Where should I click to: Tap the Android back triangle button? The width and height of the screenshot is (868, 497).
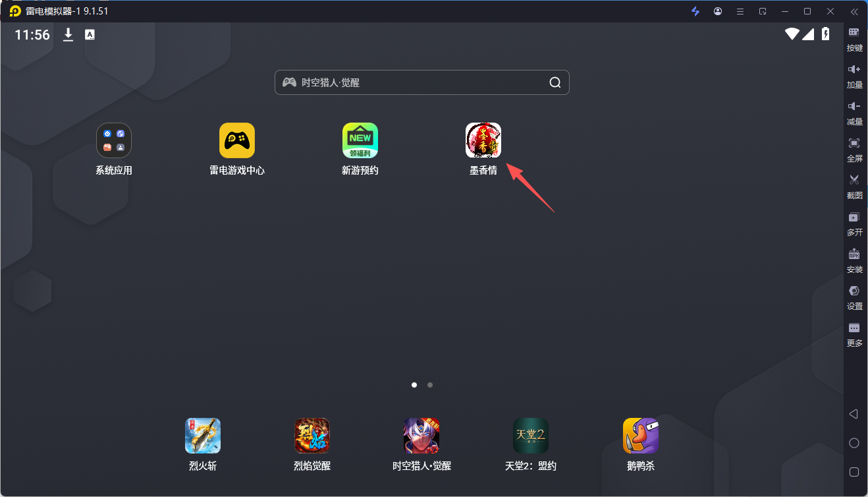pyautogui.click(x=854, y=414)
